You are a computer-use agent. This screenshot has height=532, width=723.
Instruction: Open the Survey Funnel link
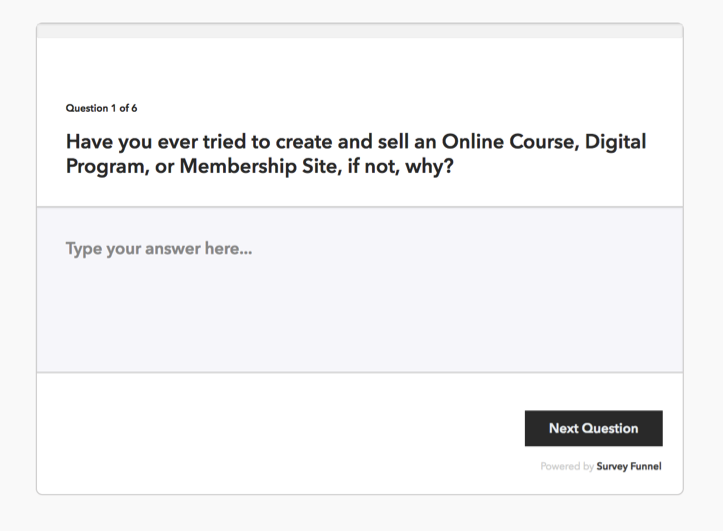pos(628,466)
